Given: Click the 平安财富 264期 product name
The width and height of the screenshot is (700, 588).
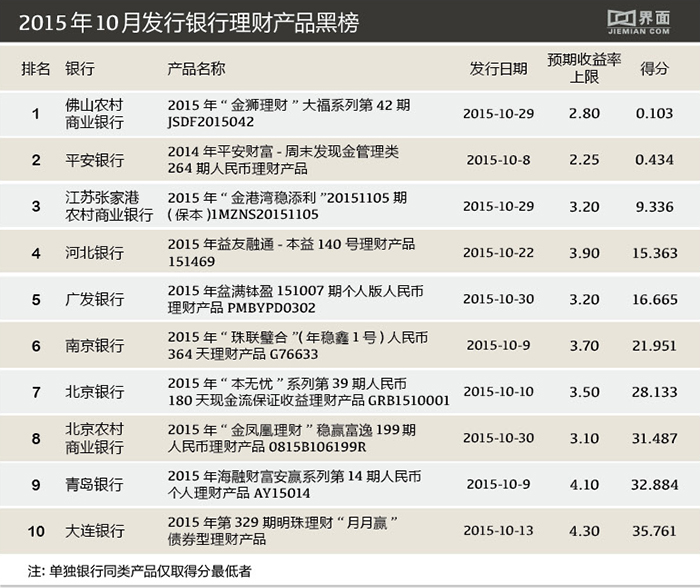Looking at the screenshot, I should coord(283,160).
